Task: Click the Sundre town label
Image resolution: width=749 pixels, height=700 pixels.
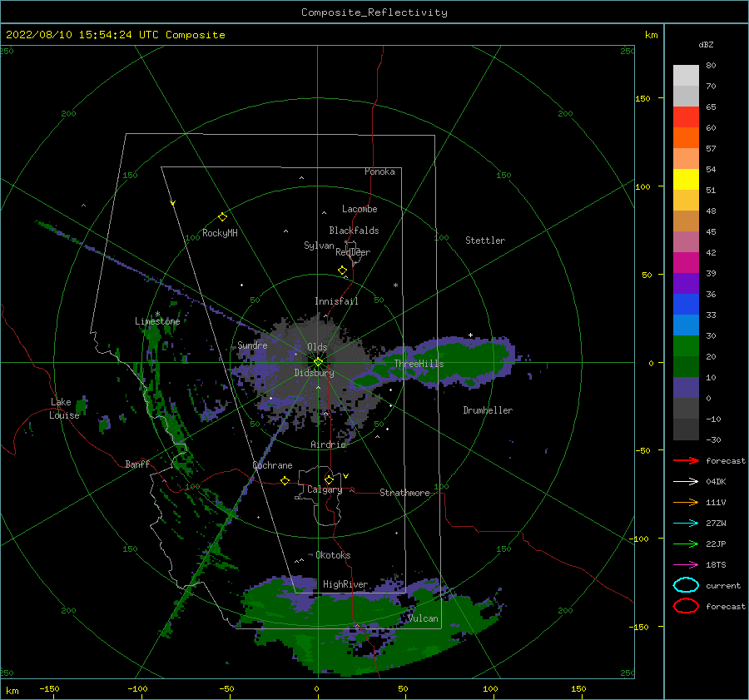Action: 252,345
